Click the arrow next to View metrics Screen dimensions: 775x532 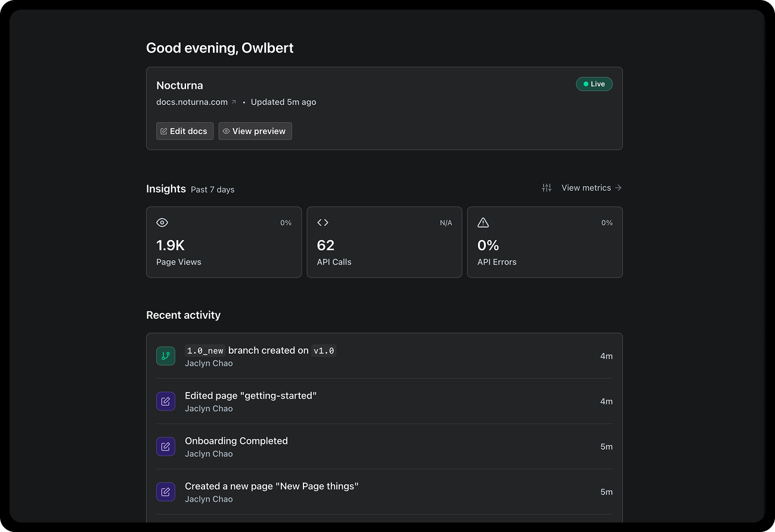[618, 188]
